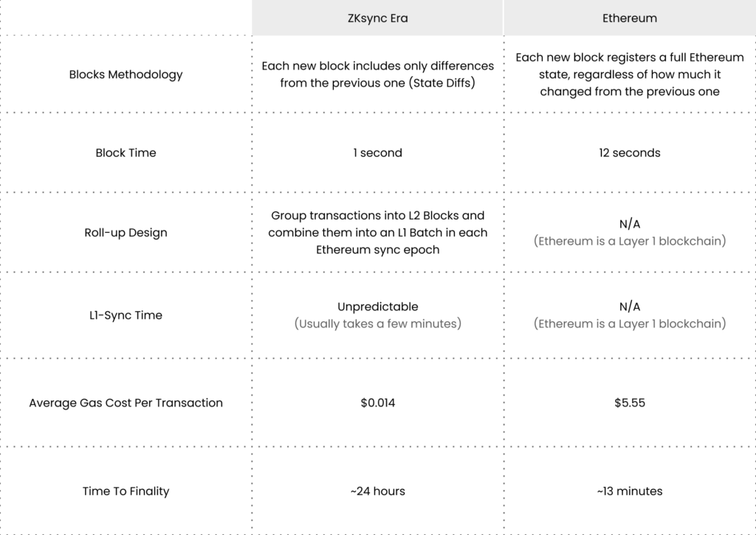Click the Unpredictable sync time cell
Screen dimensions: 756x535
377,307
